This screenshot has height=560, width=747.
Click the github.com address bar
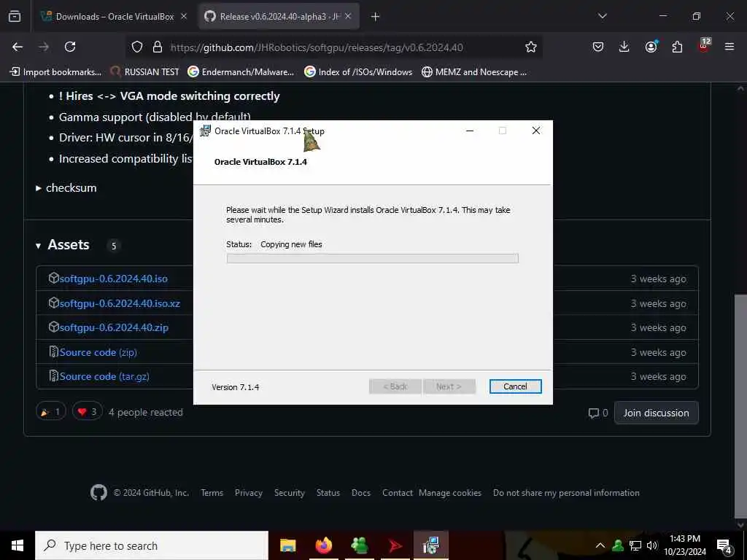[x=333, y=47]
